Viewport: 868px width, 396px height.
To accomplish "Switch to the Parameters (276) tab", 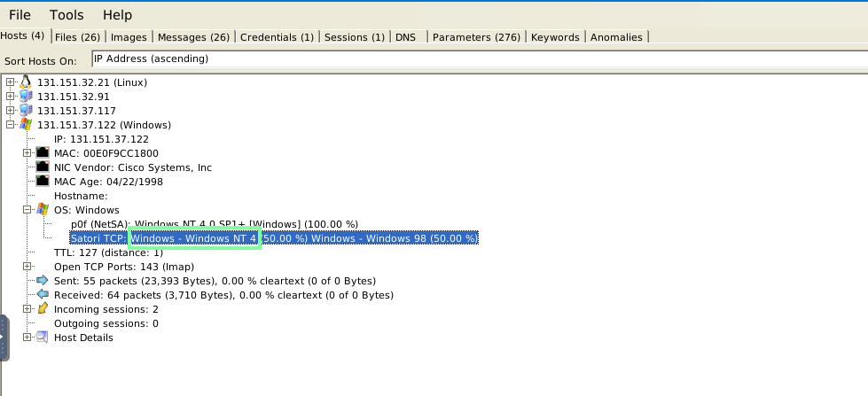I will (x=477, y=37).
